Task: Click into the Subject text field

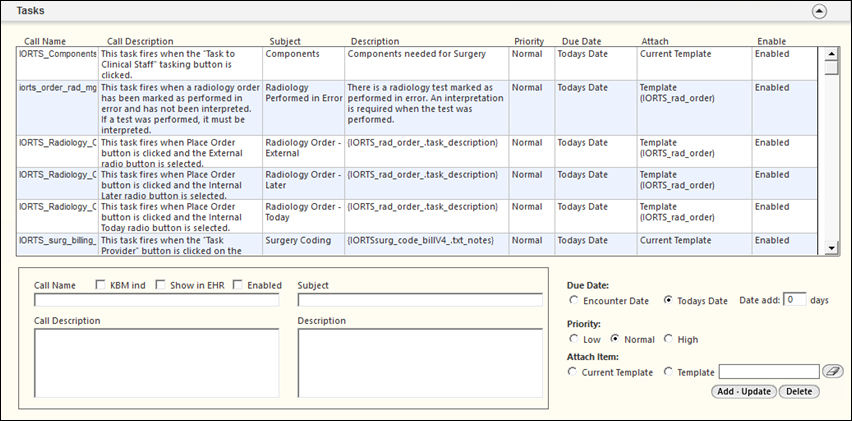Action: [420, 300]
